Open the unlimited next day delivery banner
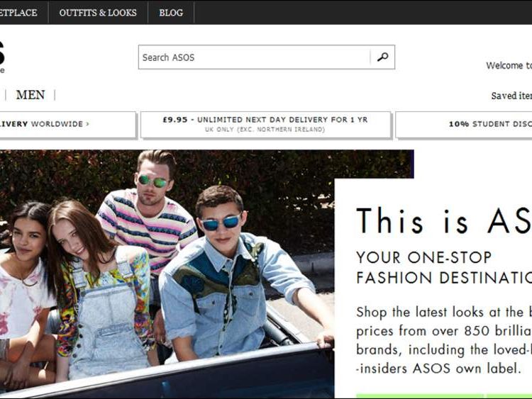 pyautogui.click(x=266, y=125)
